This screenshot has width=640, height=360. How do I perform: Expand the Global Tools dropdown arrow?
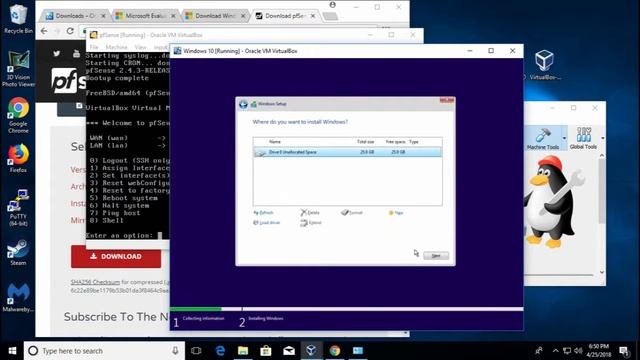(x=602, y=138)
